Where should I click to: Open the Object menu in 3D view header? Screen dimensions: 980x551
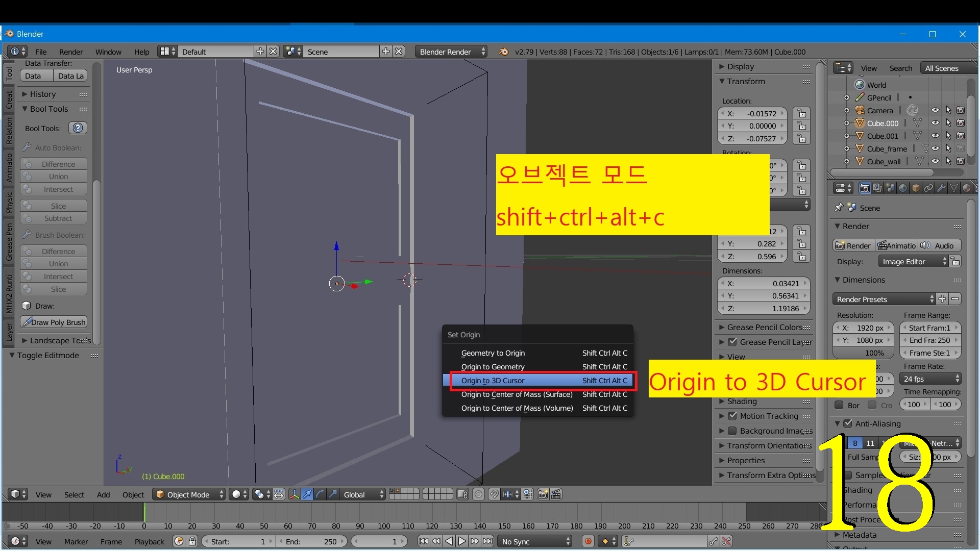point(133,494)
